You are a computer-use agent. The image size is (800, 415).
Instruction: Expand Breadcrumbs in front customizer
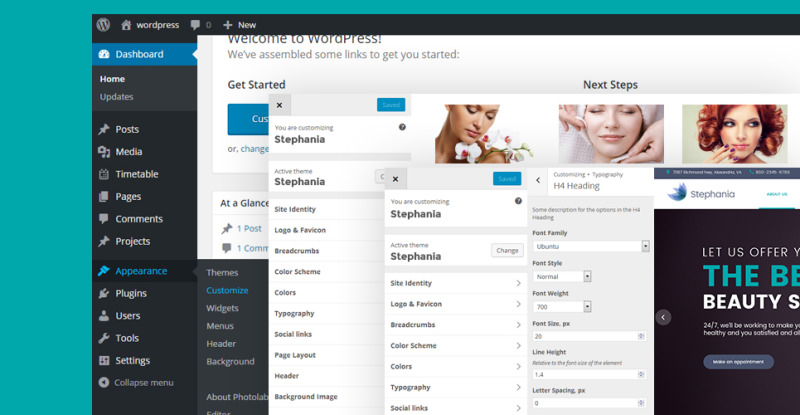pyautogui.click(x=456, y=325)
